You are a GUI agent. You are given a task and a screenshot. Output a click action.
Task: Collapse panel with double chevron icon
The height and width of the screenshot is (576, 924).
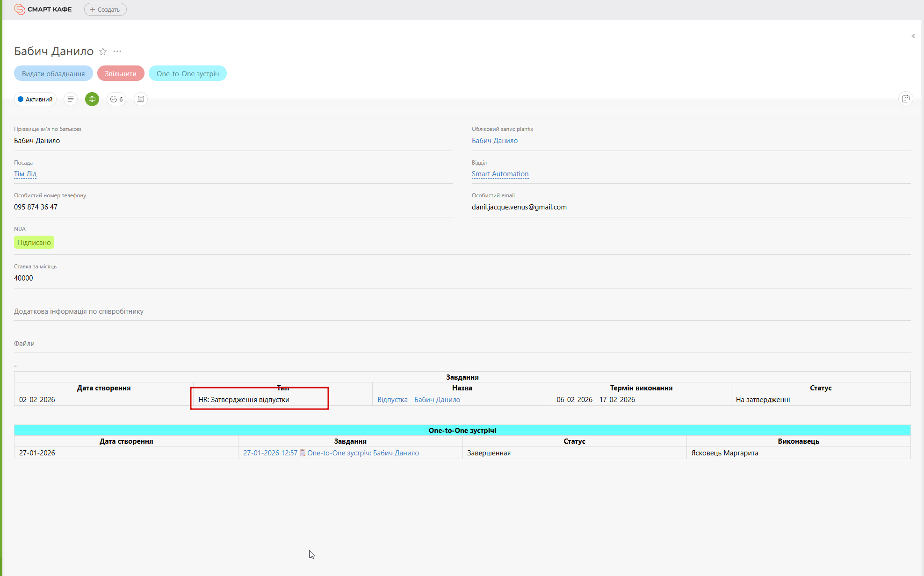coord(913,36)
